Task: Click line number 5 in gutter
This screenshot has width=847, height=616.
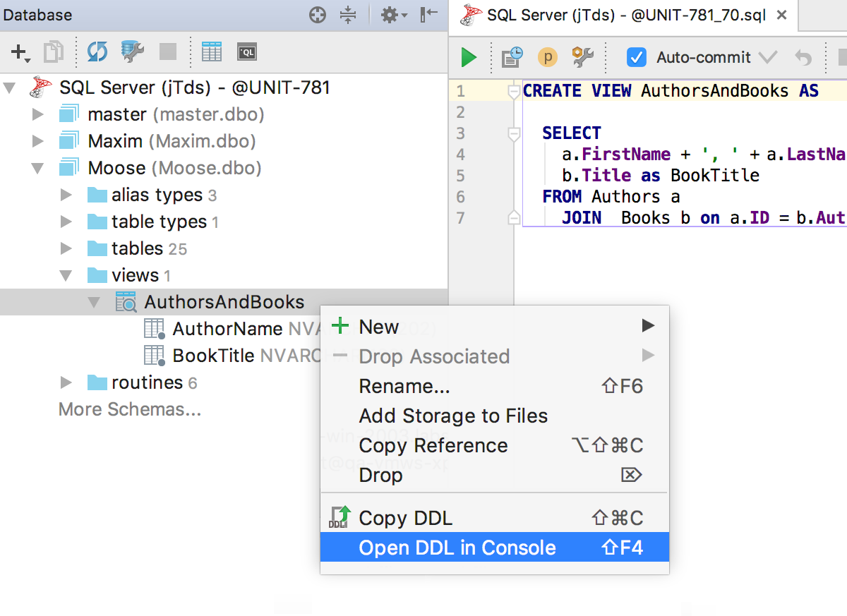Action: (461, 175)
